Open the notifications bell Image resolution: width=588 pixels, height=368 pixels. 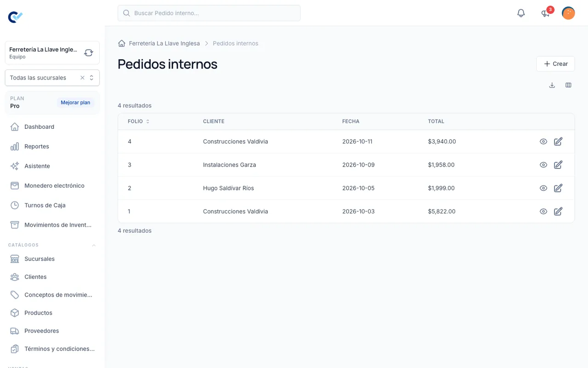[521, 13]
